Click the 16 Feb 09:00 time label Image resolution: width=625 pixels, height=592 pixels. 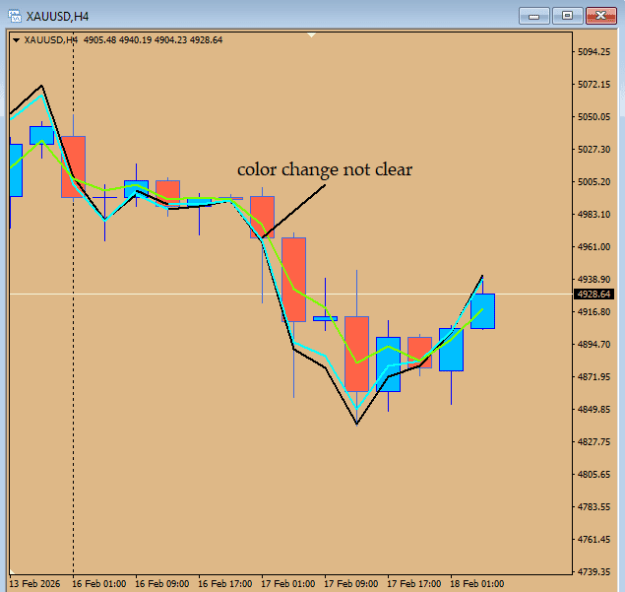tap(162, 584)
